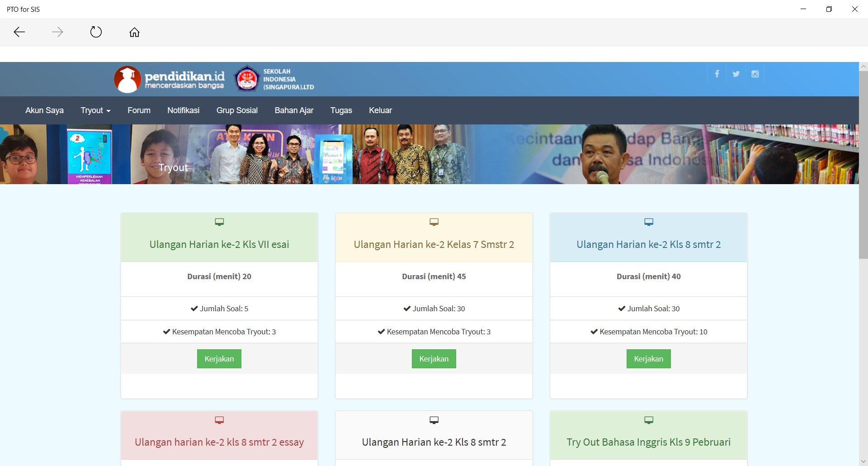Go to the Forum page
This screenshot has height=466, width=868.
point(139,110)
